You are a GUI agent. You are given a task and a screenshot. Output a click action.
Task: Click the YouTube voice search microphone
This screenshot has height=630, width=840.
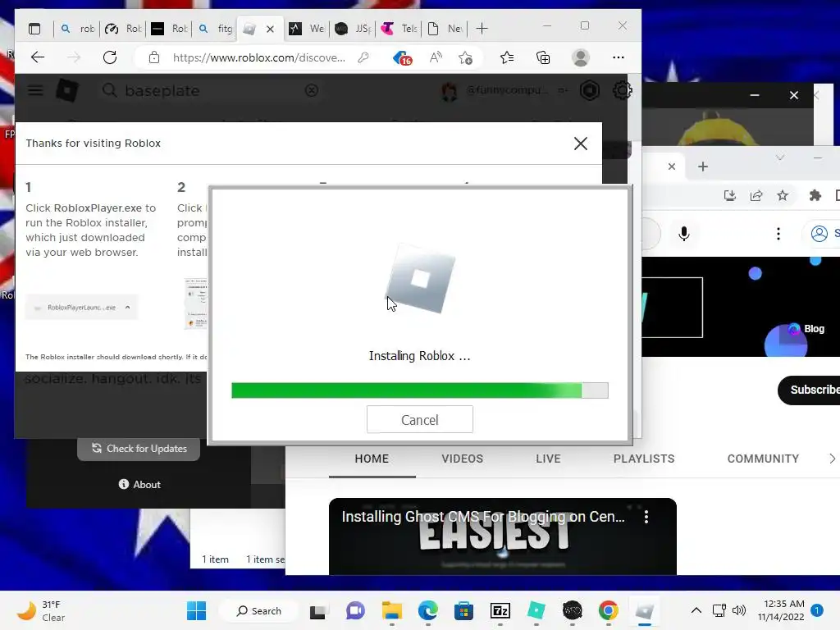pos(683,234)
